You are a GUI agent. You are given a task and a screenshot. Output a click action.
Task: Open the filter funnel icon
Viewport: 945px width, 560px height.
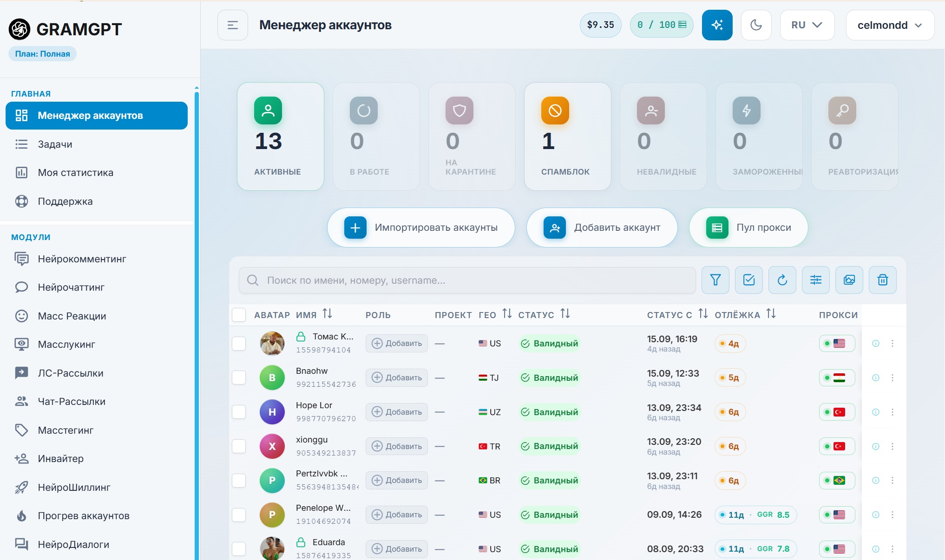pyautogui.click(x=715, y=280)
